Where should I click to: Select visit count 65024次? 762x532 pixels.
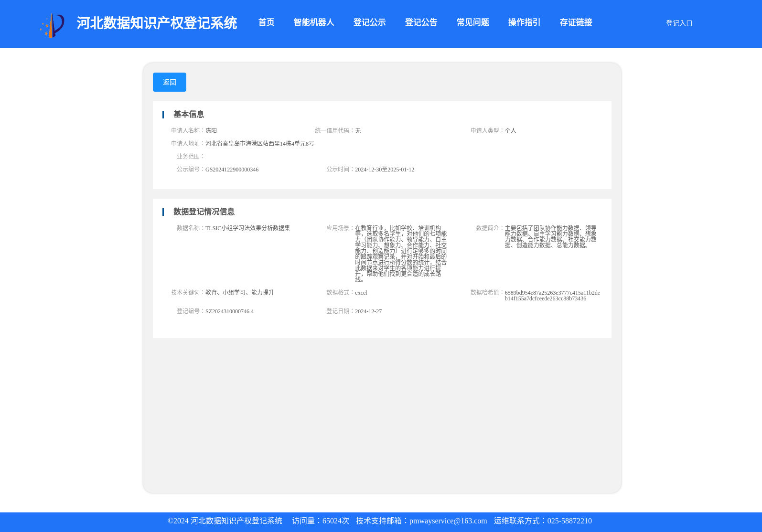tap(336, 521)
